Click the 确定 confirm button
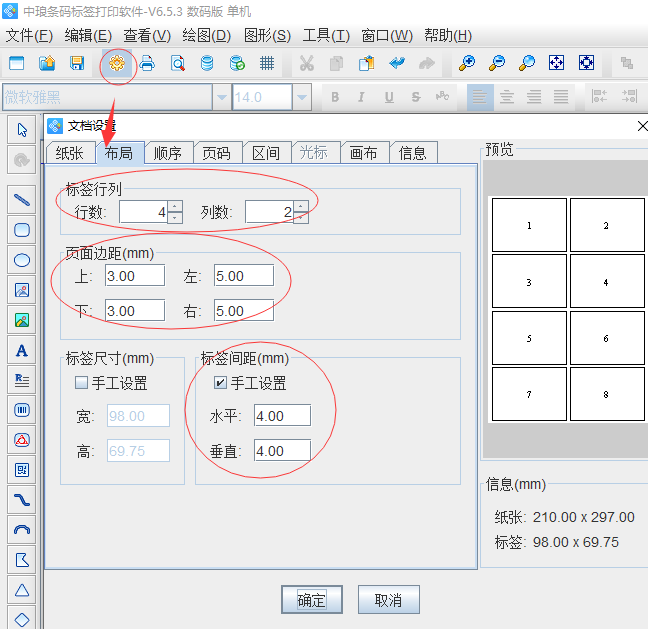The image size is (648, 629). pyautogui.click(x=312, y=600)
